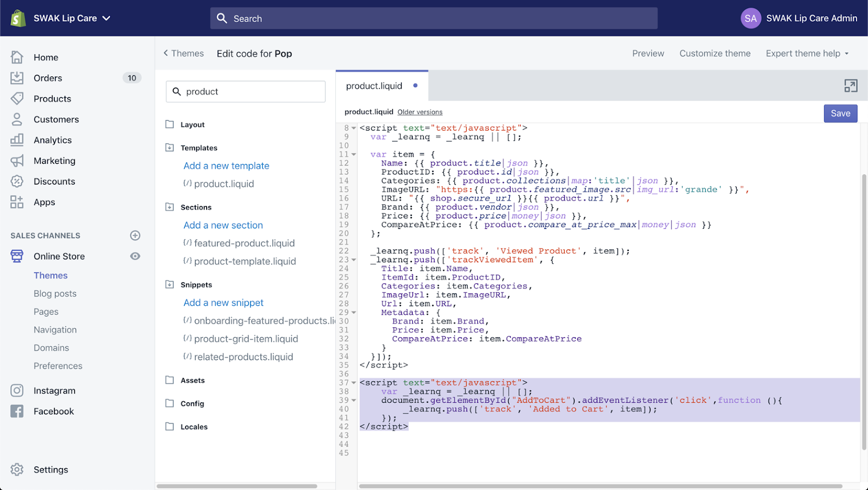Click the Facebook channel icon
The image size is (868, 490).
coord(17,411)
